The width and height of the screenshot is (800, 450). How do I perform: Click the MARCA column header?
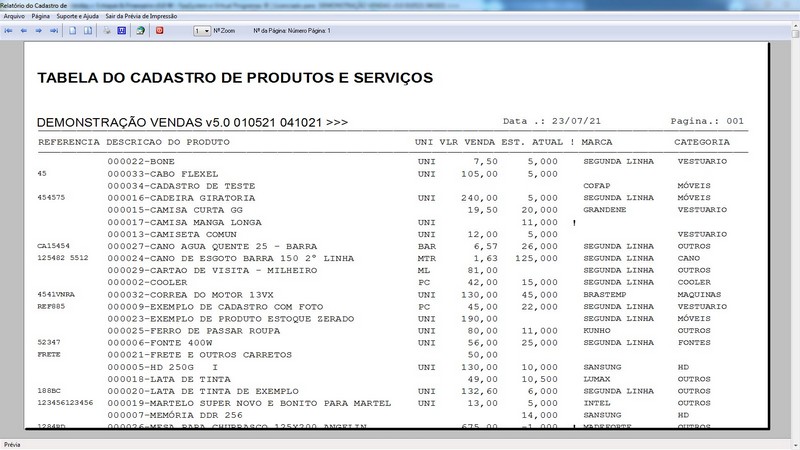pyautogui.click(x=596, y=142)
